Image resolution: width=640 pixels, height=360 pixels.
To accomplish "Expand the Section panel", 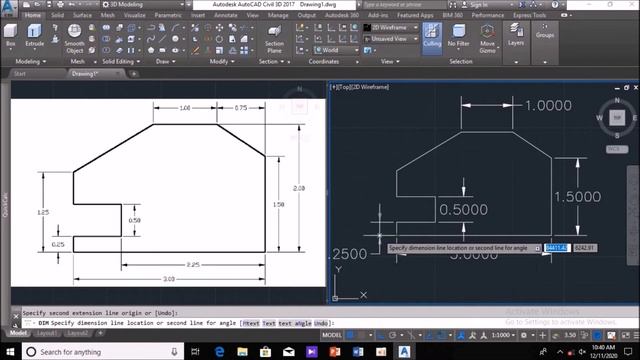I will pos(271,61).
